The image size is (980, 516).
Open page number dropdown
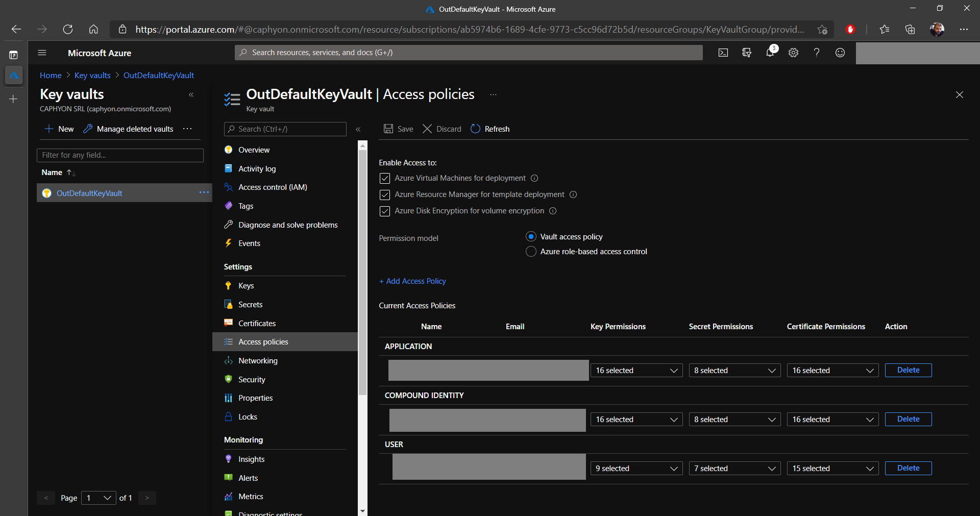point(99,498)
